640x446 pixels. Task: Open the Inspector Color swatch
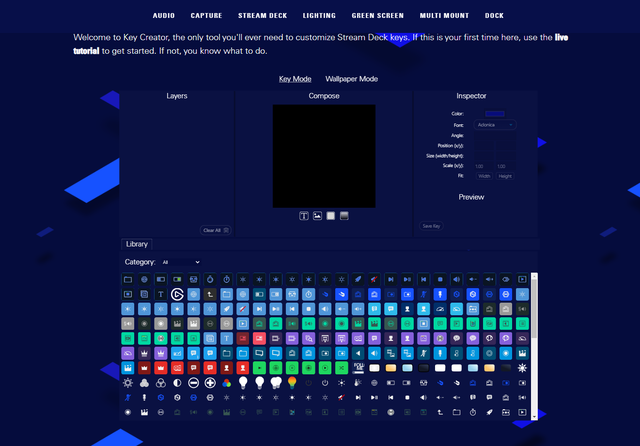[495, 114]
